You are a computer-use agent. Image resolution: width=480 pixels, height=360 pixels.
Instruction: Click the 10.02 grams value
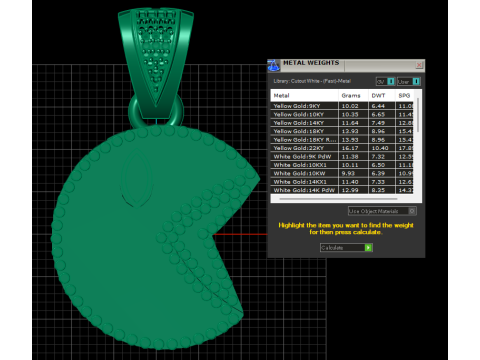pos(350,106)
